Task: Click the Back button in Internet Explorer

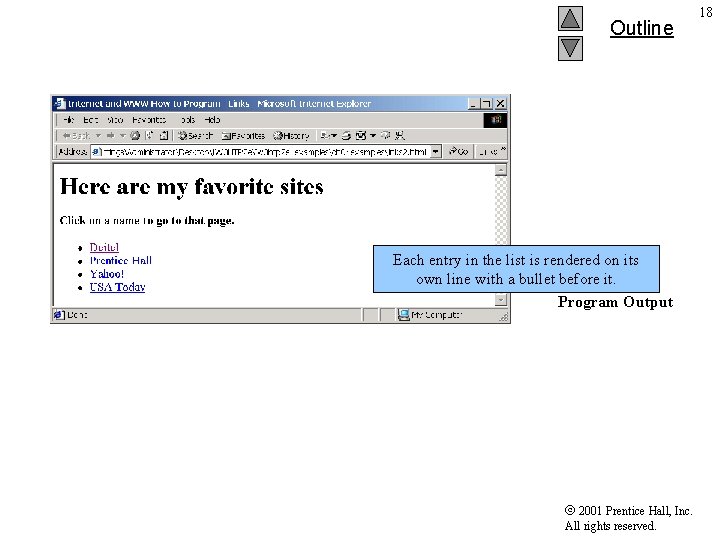Action: click(x=76, y=135)
